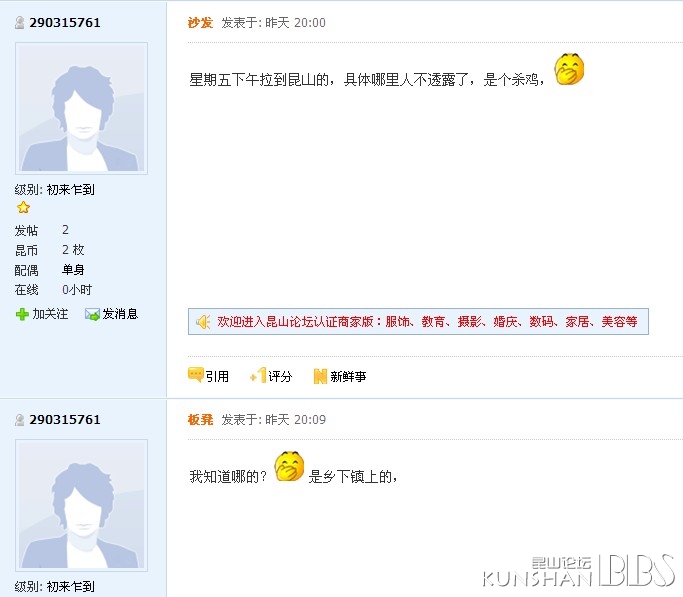Click the 新鲜事 news icon

coord(320,376)
